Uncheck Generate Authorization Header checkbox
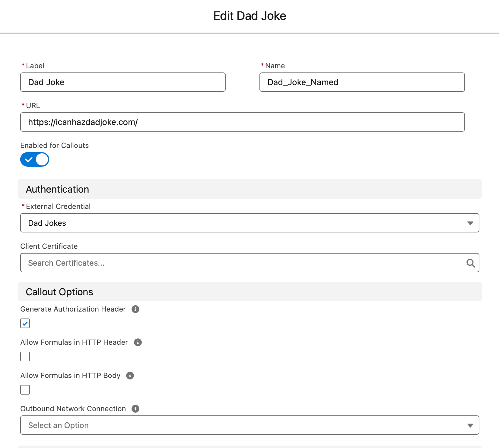 25,323
